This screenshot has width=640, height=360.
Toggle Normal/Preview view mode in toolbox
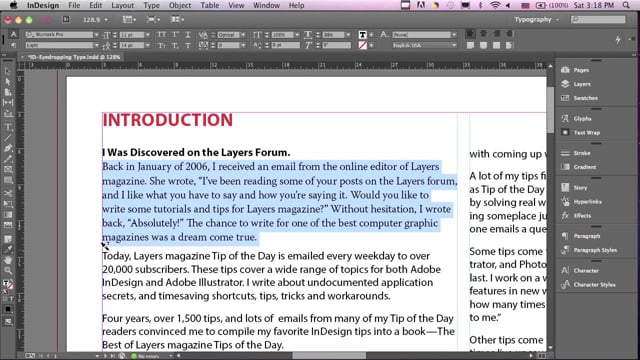point(8,322)
